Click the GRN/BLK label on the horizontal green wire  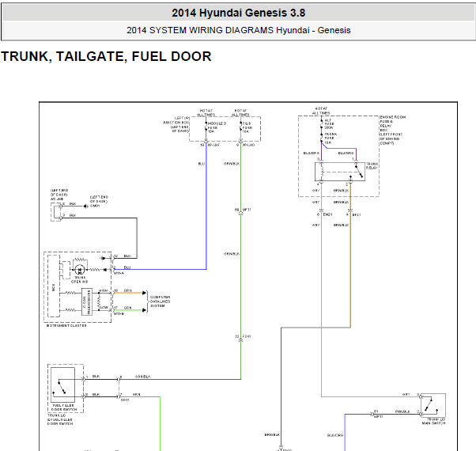tap(143, 377)
